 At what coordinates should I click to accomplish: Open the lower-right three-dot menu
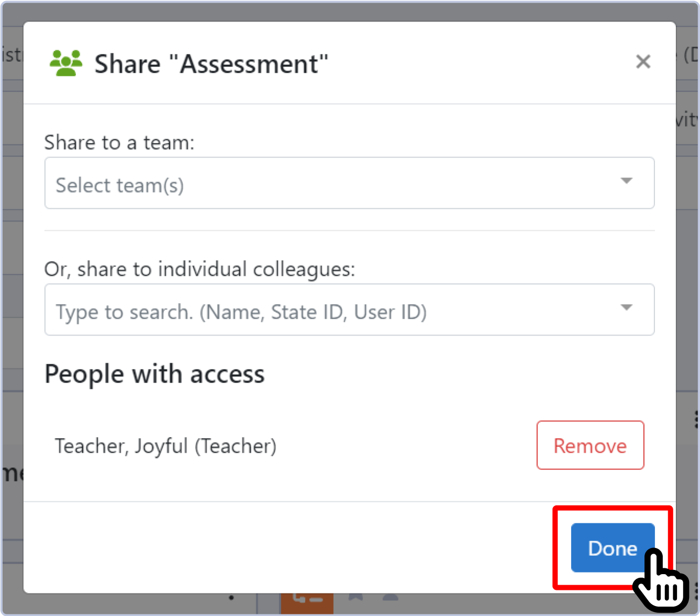696,591
